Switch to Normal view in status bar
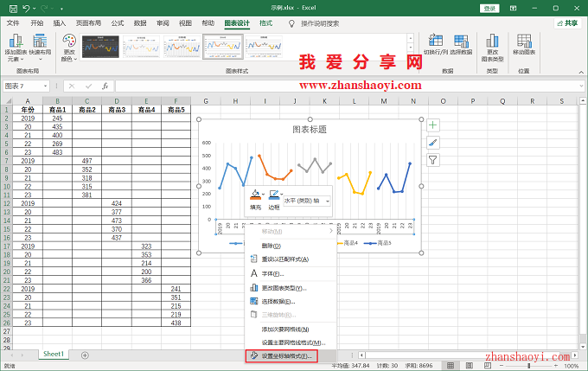Viewport: 588px width, 371px height. pyautogui.click(x=451, y=365)
